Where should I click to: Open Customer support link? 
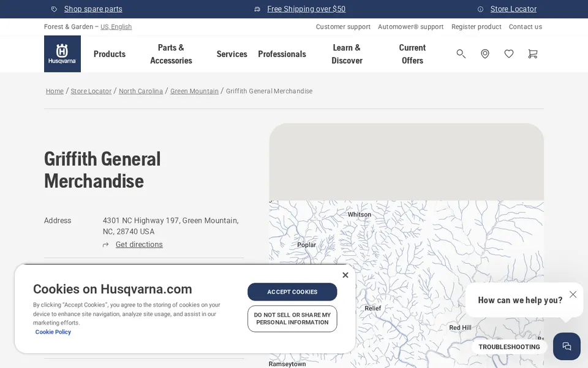tap(343, 26)
